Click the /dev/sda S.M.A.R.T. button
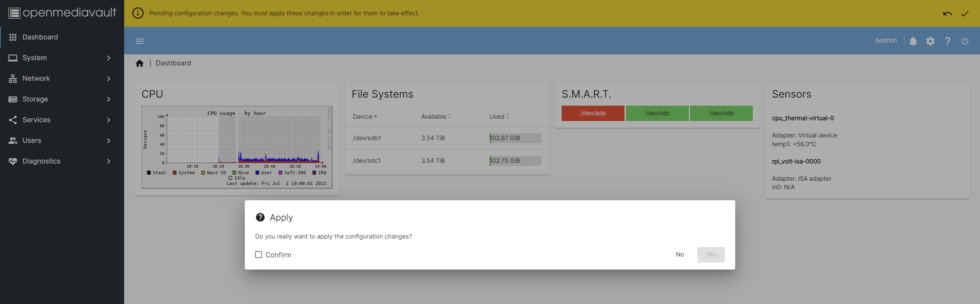The height and width of the screenshot is (304, 980). tap(593, 113)
